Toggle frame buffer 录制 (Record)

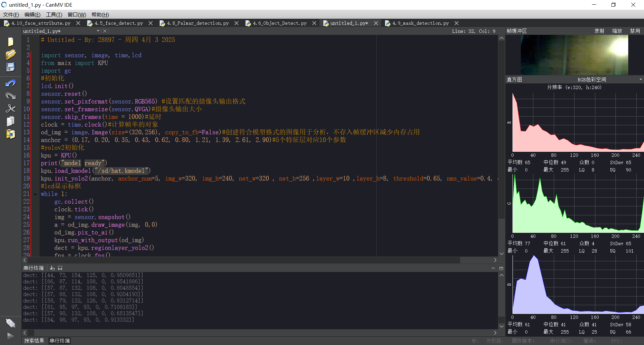[x=599, y=31]
